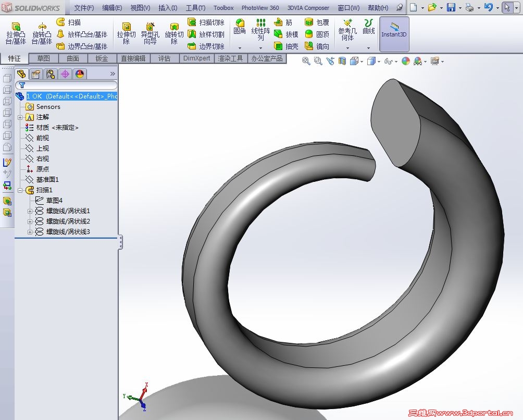Image resolution: width=523 pixels, height=420 pixels.
Task: Click the 边界切除 boundary cut tool
Action: [206, 46]
